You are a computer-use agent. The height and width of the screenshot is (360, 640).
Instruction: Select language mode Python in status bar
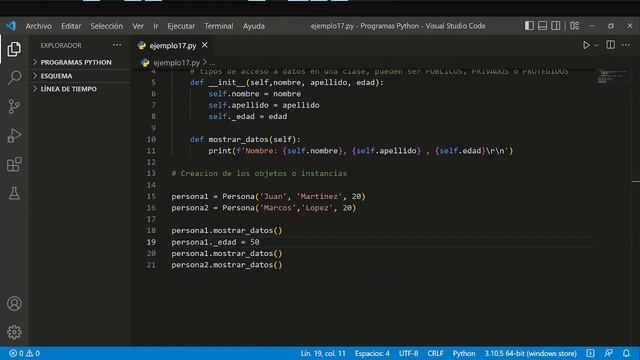464,353
